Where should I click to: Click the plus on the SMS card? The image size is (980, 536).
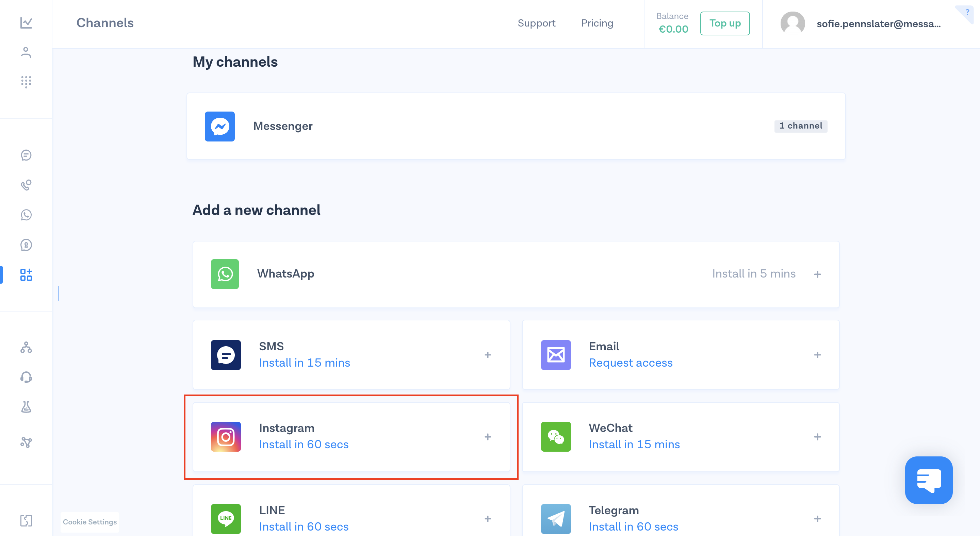488,355
